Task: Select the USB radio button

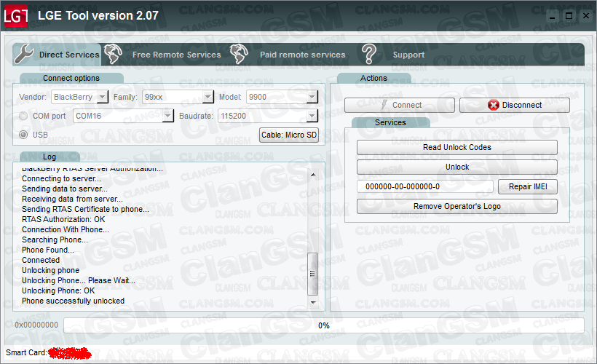Action: pyautogui.click(x=23, y=135)
